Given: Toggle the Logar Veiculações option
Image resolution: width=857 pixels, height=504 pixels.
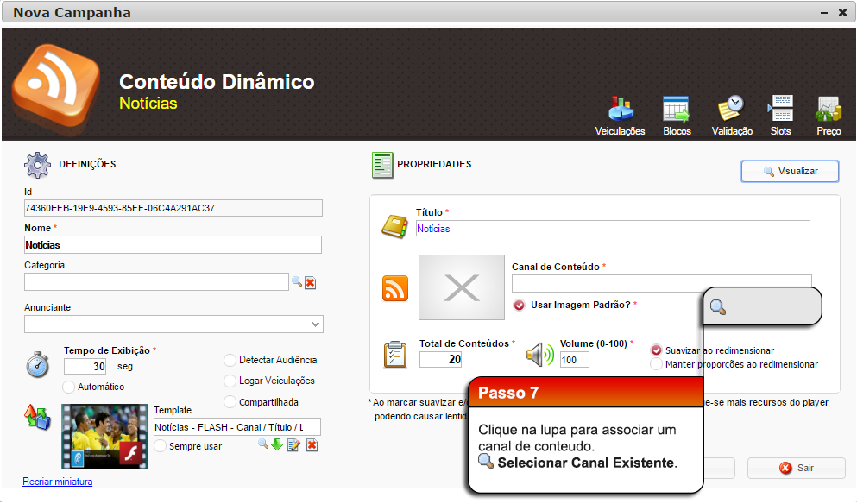Looking at the screenshot, I should pyautogui.click(x=230, y=381).
